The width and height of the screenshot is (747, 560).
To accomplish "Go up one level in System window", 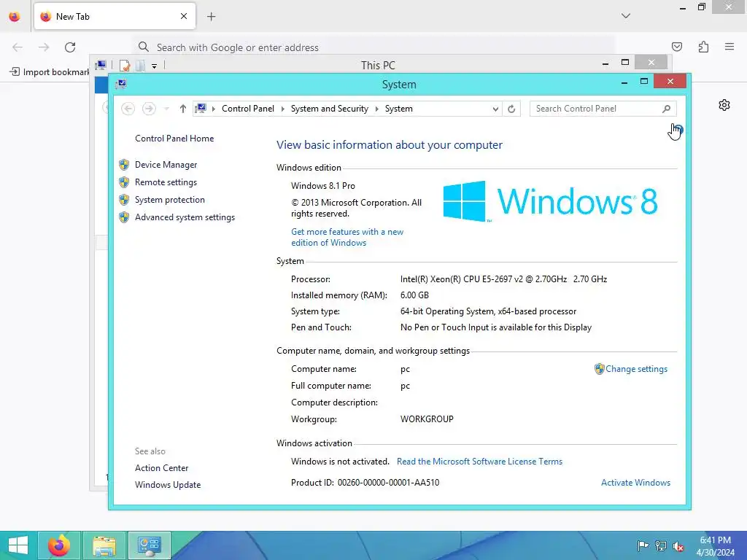I will click(x=182, y=109).
